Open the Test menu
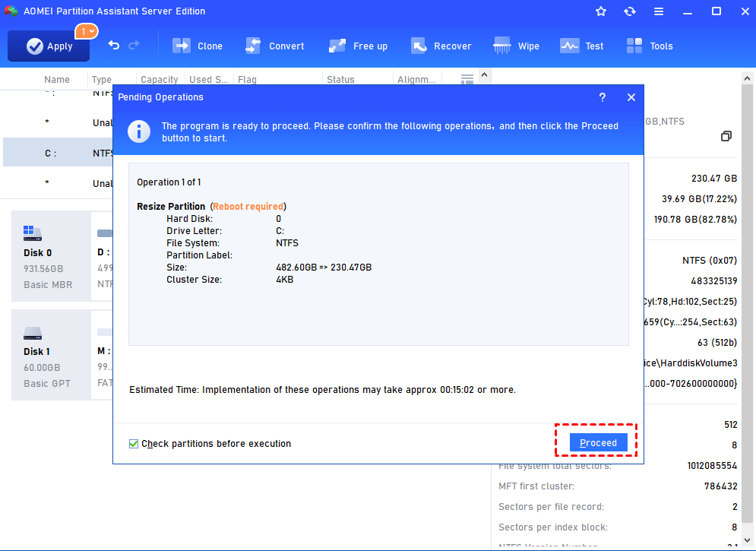The image size is (756, 551). (581, 46)
